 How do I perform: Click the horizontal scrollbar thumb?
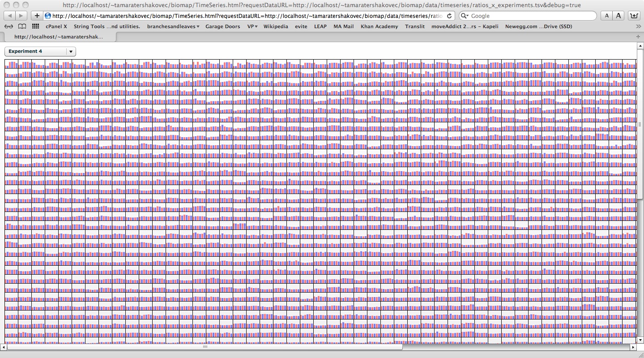205,347
